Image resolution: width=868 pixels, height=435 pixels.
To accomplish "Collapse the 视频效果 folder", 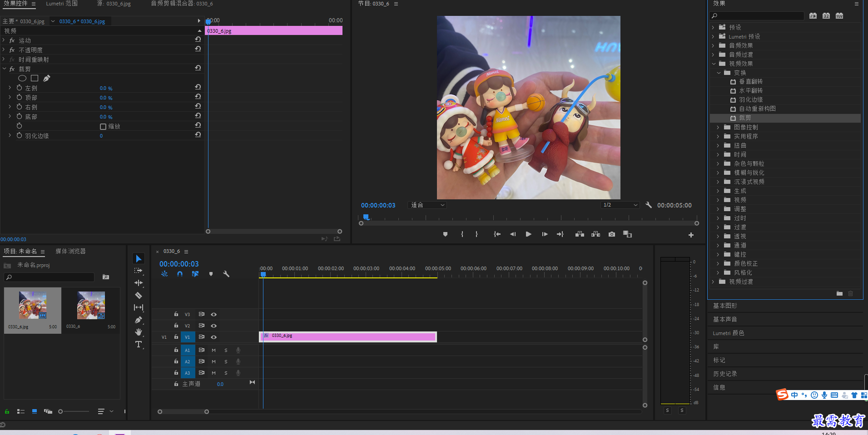I will click(714, 64).
